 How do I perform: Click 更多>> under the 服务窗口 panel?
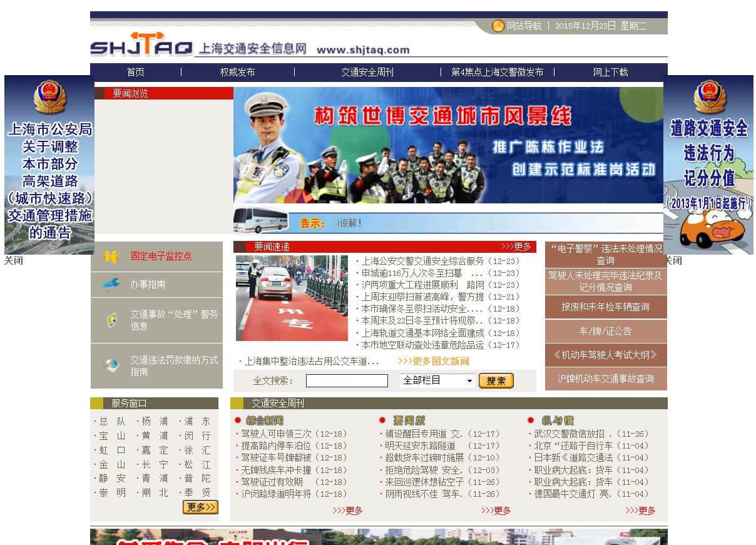point(200,508)
